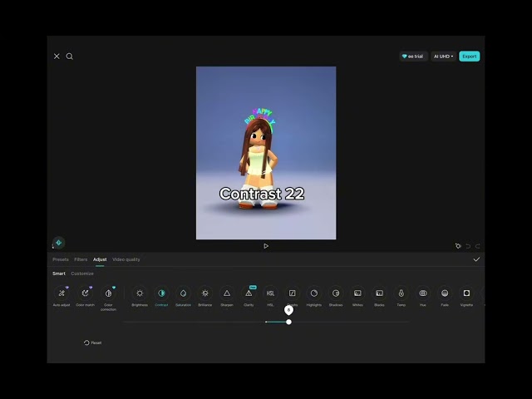532x399 pixels.
Task: Click the Reset button
Action: pos(92,342)
